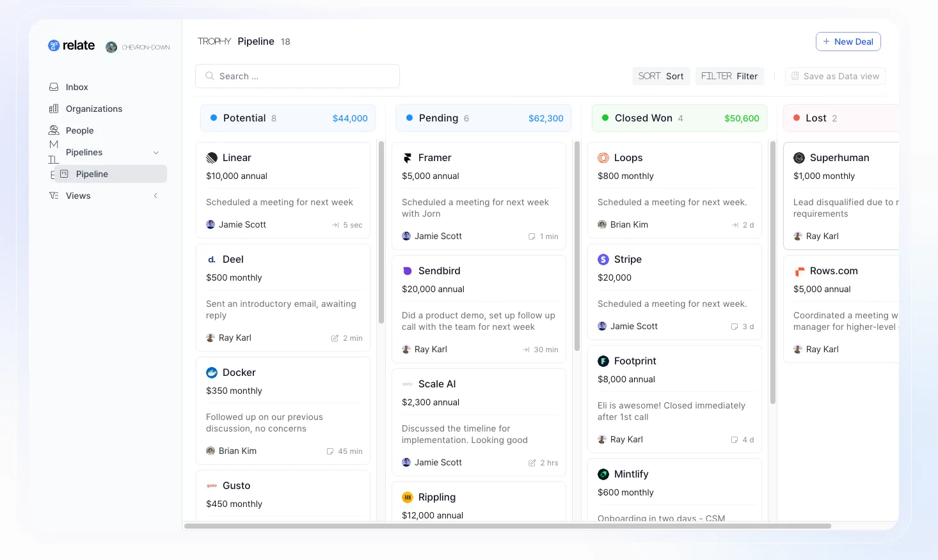The width and height of the screenshot is (938, 560).
Task: Click into the Search field
Action: [x=298, y=76]
